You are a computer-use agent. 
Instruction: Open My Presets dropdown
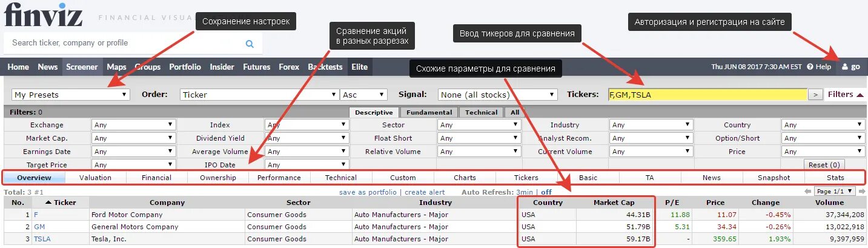point(71,95)
